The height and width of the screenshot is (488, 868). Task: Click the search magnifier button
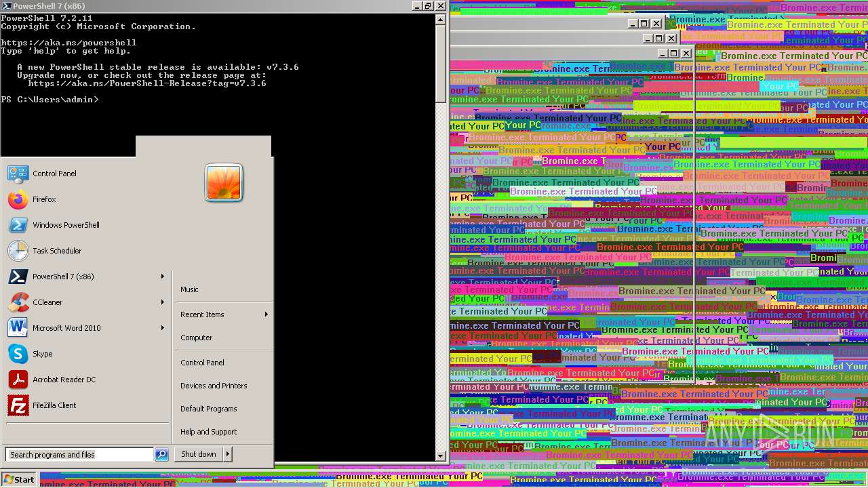click(x=161, y=455)
